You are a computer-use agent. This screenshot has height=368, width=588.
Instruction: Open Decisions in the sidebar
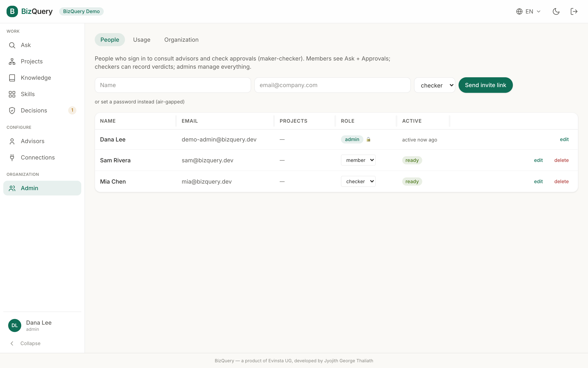[42, 110]
